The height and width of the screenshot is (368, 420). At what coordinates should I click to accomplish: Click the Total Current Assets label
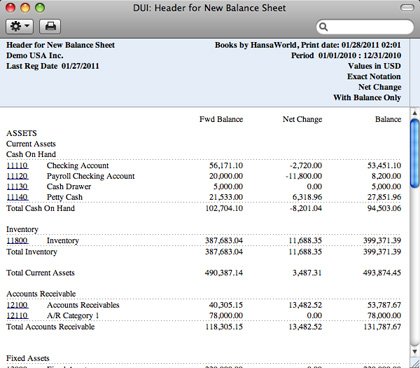40,273
